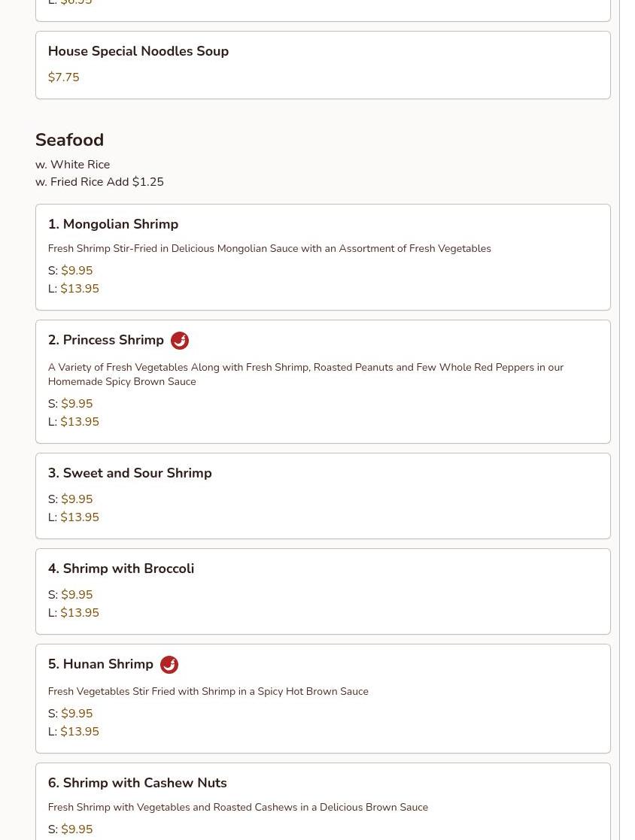Open the Sweet and Sour Shrimp item
Image resolution: width=635 pixels, height=840 pixels.
point(323,496)
